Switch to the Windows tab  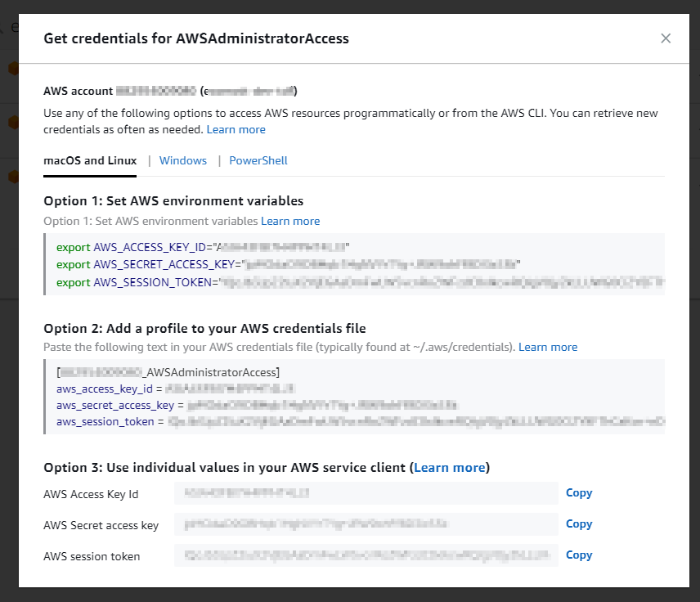coord(183,161)
